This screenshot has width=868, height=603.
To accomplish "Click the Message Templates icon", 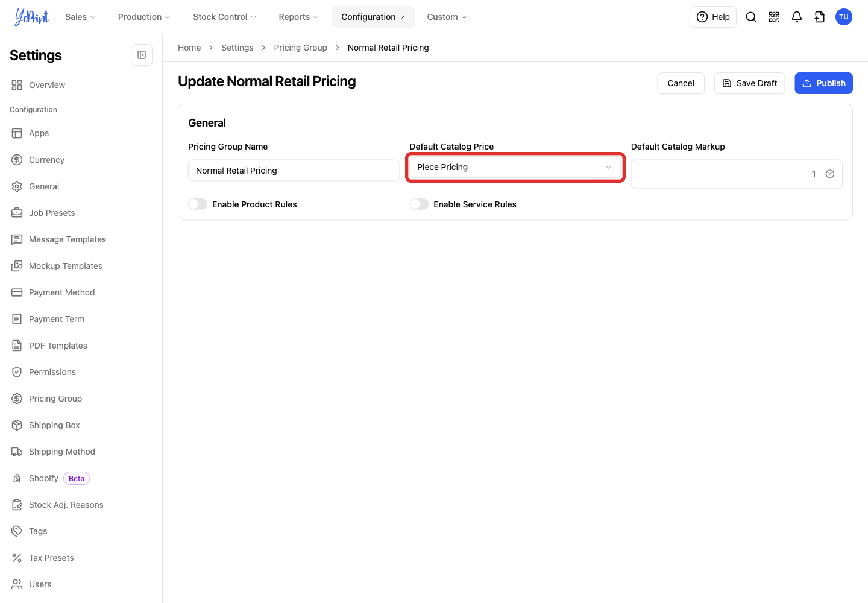I will [17, 239].
